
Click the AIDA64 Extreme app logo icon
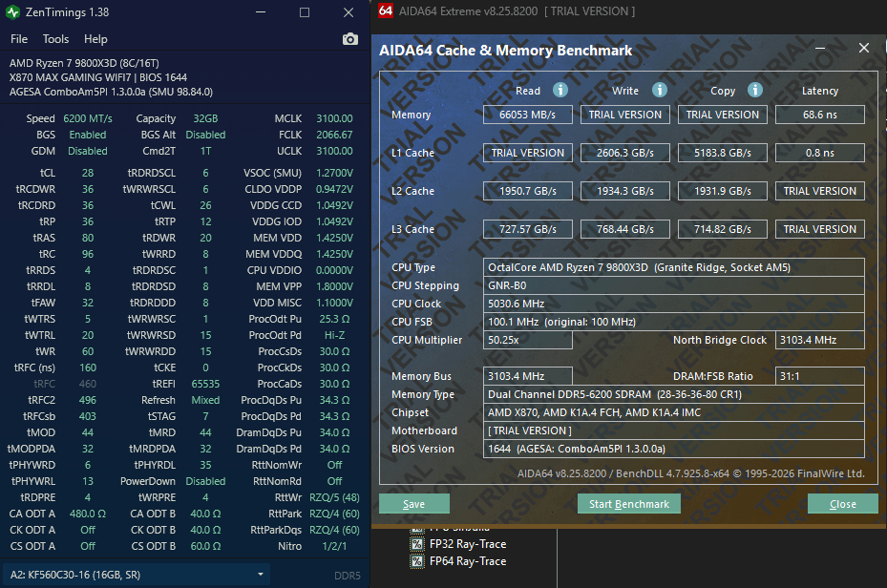[x=386, y=11]
